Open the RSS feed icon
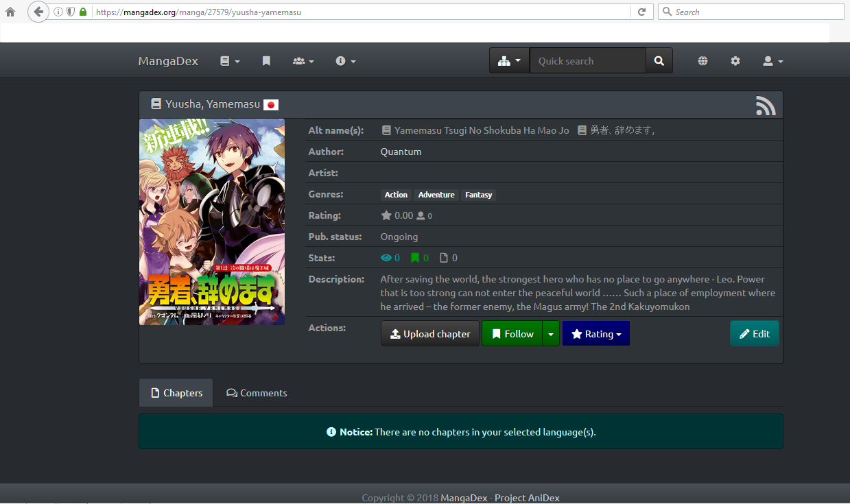Screen dimensions: 850x504 click(x=765, y=105)
